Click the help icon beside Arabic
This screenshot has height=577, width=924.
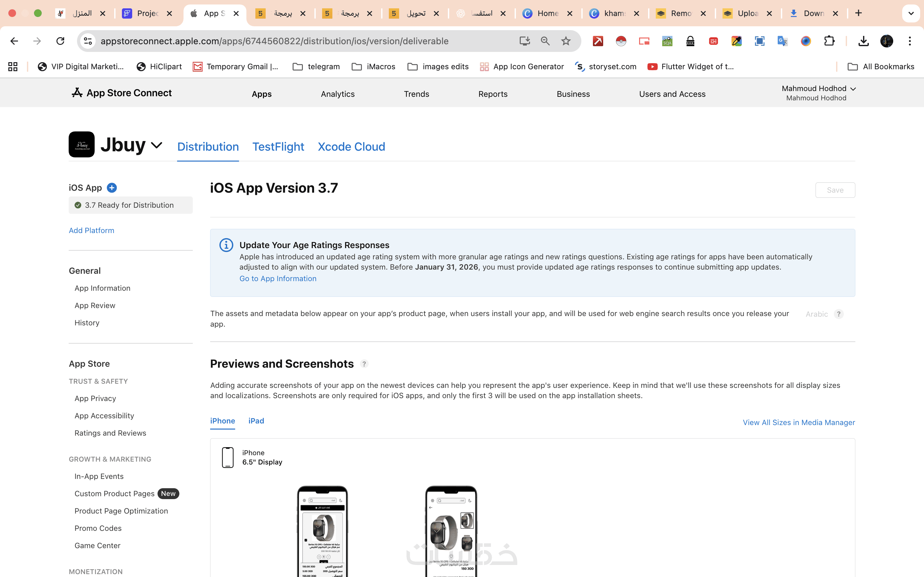(x=838, y=314)
